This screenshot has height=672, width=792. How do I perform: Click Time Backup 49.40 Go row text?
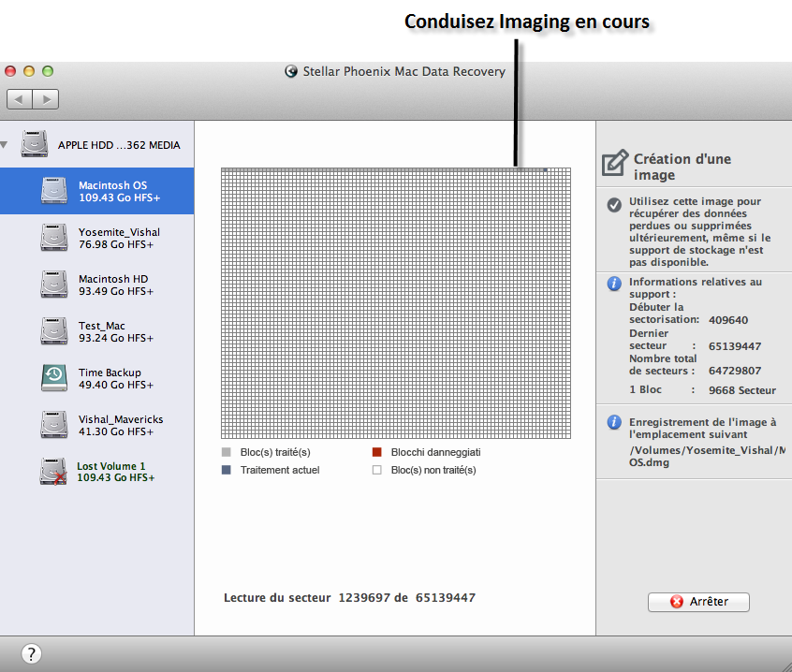(x=116, y=379)
